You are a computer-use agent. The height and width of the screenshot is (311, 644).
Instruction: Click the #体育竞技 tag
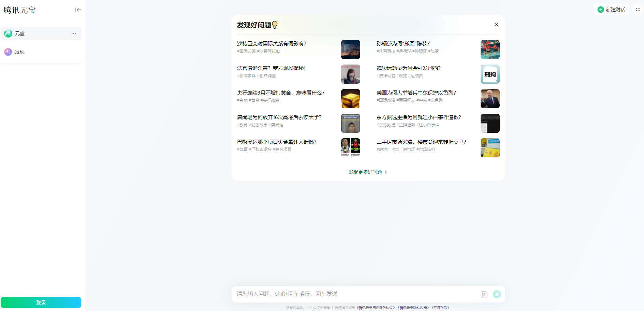click(x=386, y=51)
